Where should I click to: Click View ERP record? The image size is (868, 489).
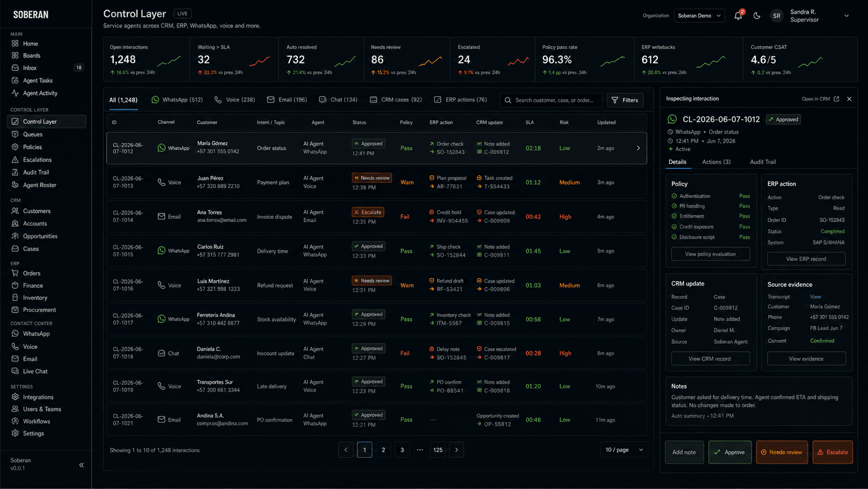[x=806, y=259]
